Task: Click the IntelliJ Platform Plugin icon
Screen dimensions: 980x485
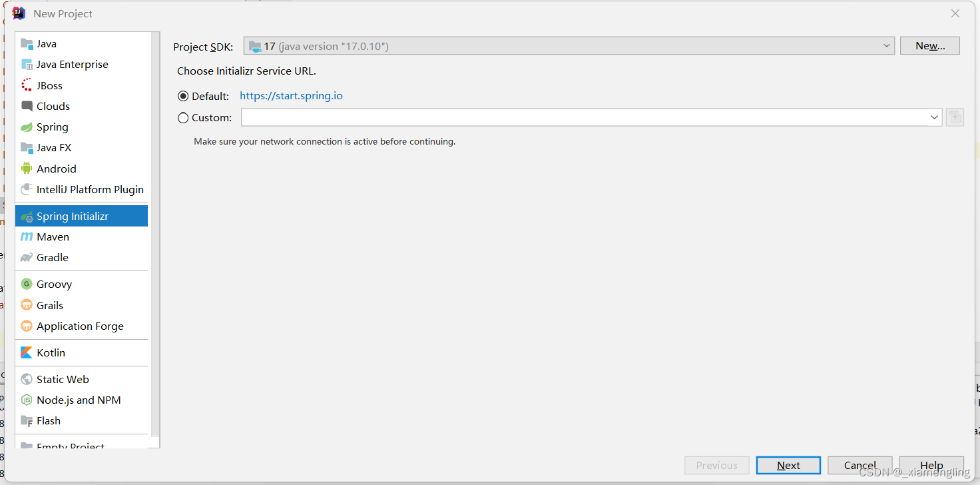Action: tap(27, 189)
